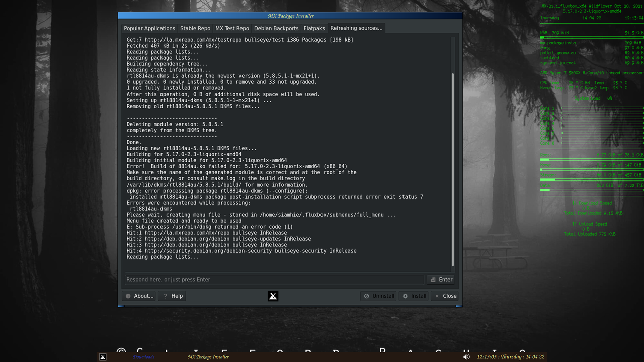This screenshot has width=644, height=362.
Task: Click the info icon on About button
Action: [128, 296]
